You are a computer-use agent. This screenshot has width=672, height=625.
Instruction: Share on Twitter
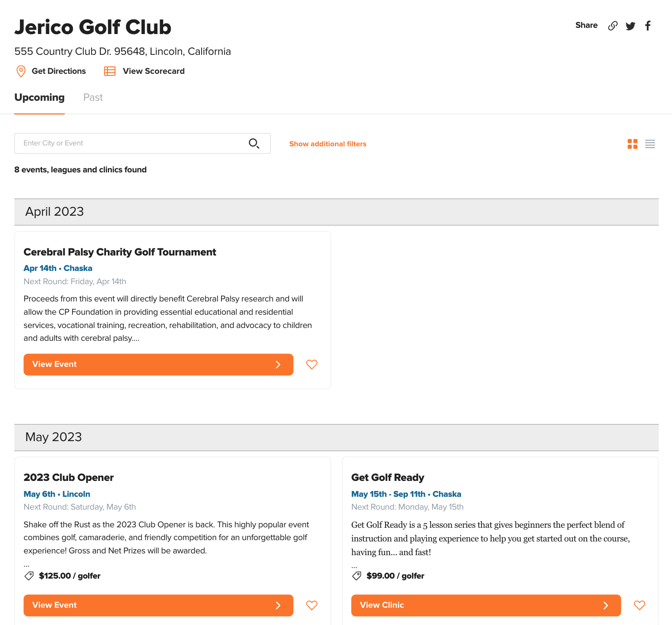[x=630, y=26]
